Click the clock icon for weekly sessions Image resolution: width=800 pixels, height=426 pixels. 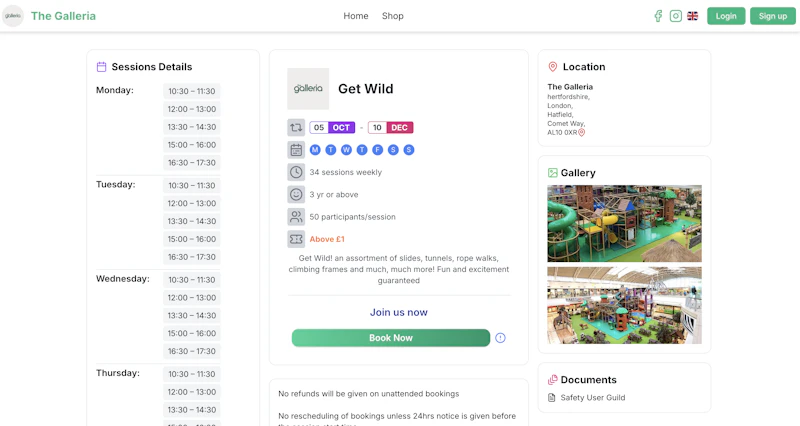click(296, 172)
